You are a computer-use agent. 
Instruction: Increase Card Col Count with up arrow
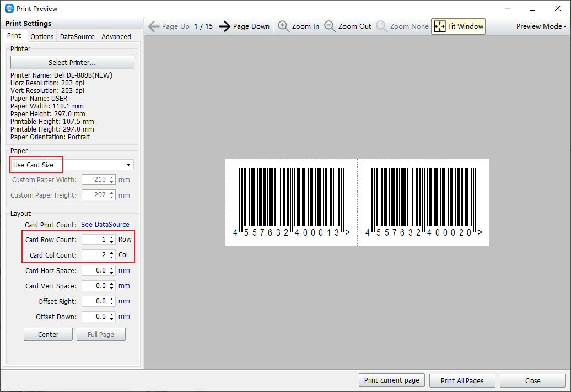[x=112, y=253]
